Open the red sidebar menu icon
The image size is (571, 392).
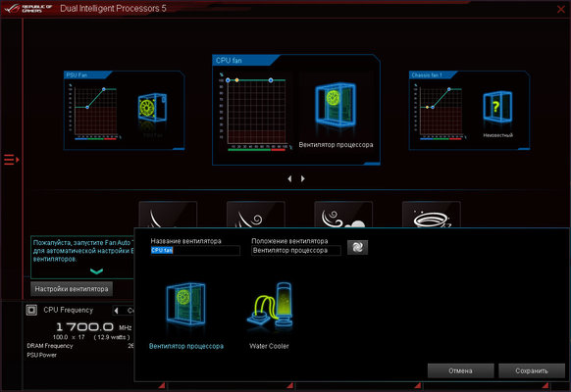12,160
